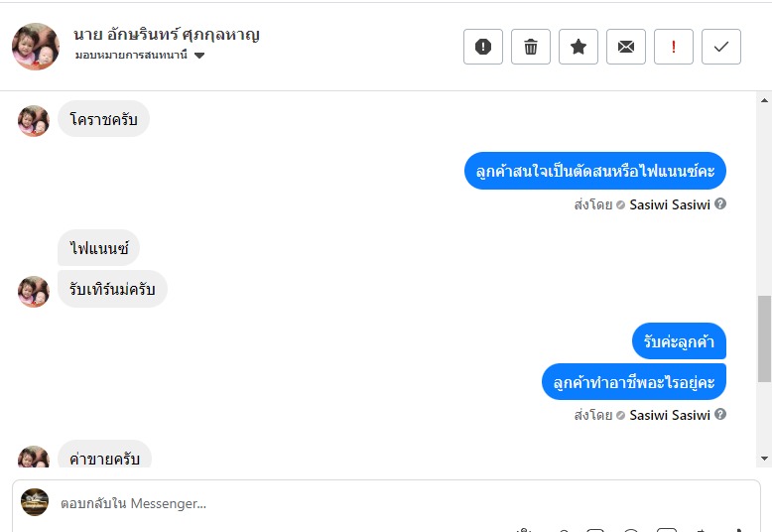Click customer avatar next to รับเทิร์นม่ครับ
The height and width of the screenshot is (532, 772).
(x=34, y=291)
